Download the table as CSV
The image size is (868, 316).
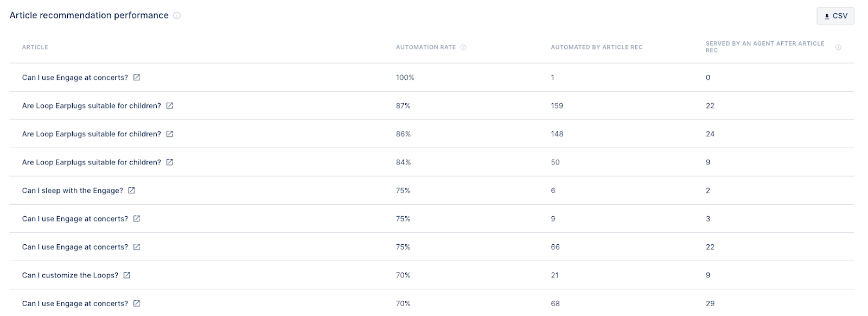[835, 16]
